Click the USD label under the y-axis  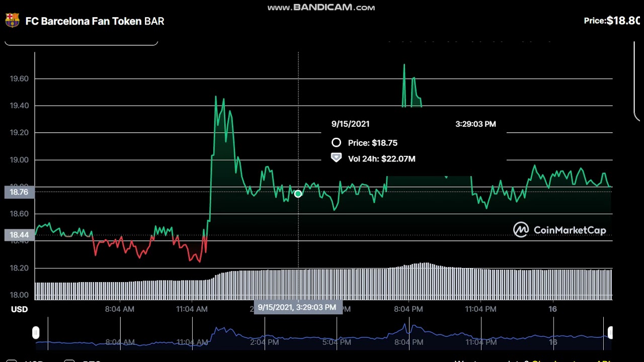(x=20, y=309)
